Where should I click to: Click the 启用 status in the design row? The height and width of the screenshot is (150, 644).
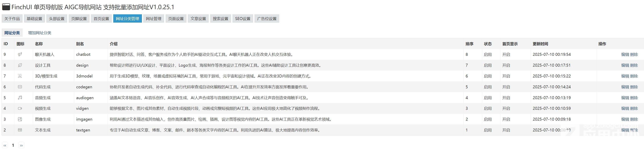point(488,65)
